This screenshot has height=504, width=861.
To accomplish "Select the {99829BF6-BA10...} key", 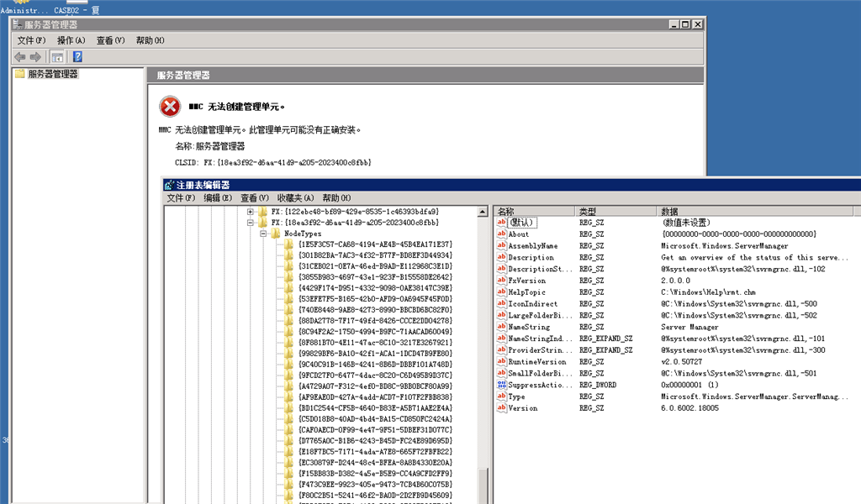I will coord(376,353).
